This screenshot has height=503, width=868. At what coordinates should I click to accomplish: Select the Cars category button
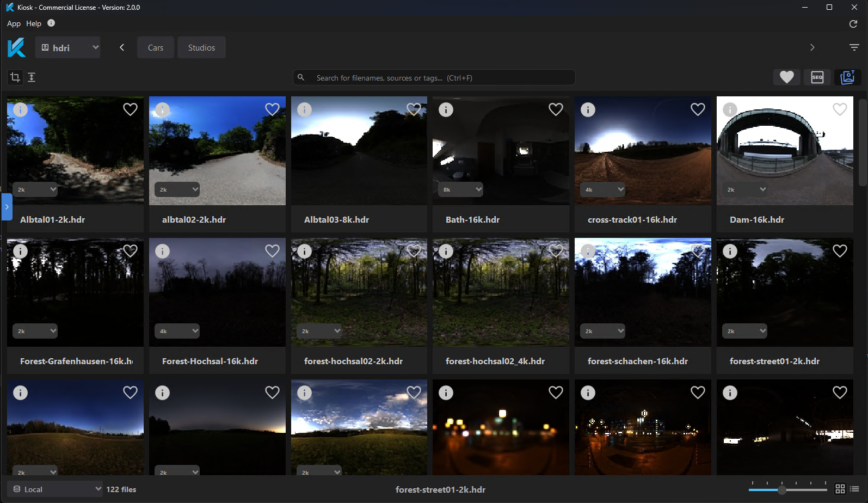point(156,47)
